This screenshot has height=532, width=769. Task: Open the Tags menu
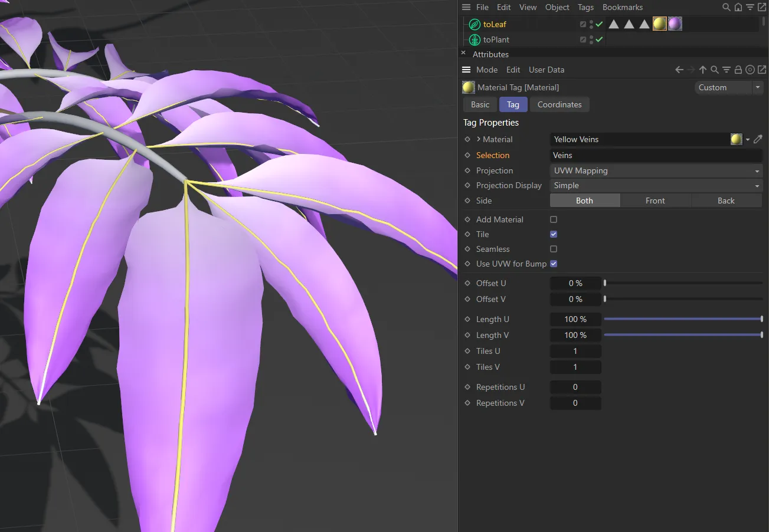click(585, 7)
